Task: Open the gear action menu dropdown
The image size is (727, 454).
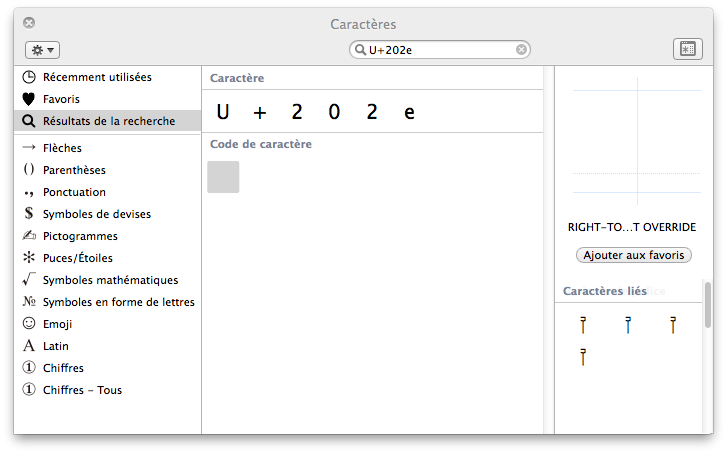Action: coord(43,49)
